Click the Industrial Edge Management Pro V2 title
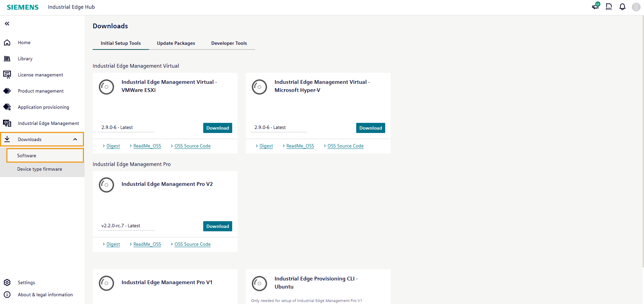The width and height of the screenshot is (644, 304). click(167, 184)
